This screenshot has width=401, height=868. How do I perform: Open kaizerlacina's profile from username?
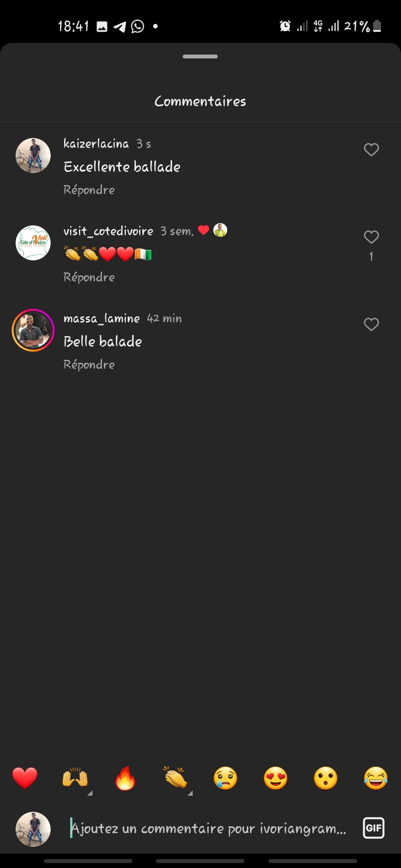[96, 144]
